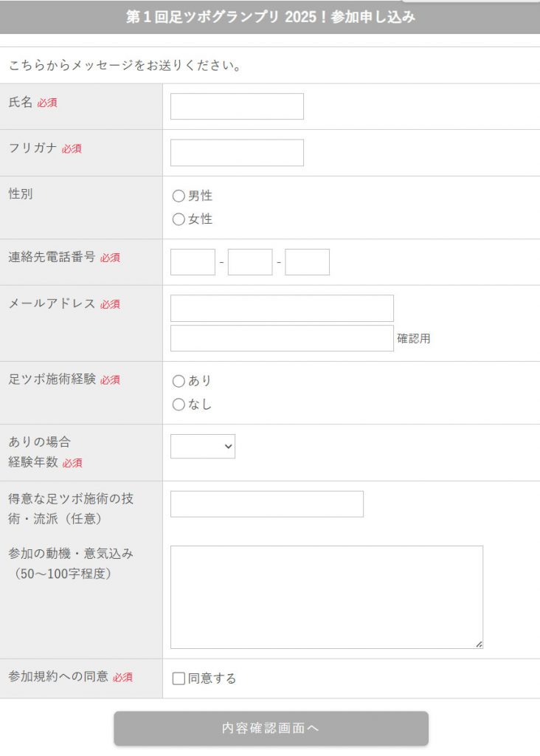Click the last phone number box

pos(308,262)
